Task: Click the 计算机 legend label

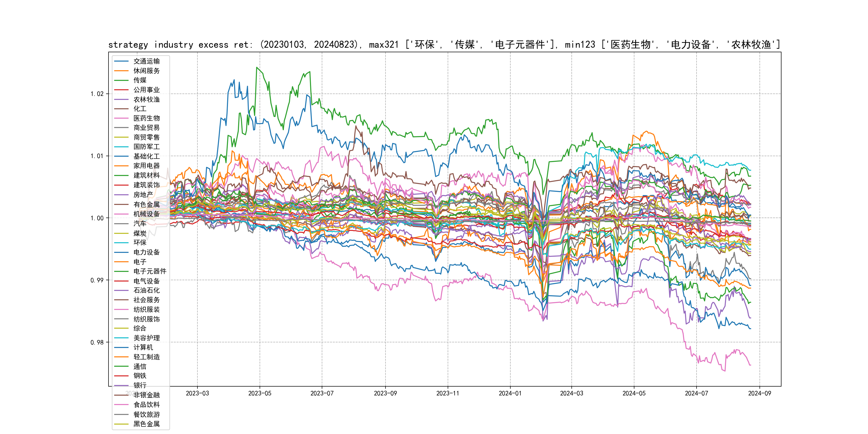Action: (x=143, y=347)
